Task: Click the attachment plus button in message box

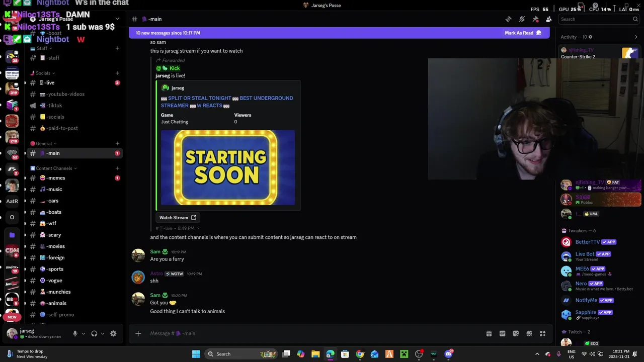Action: (x=138, y=333)
